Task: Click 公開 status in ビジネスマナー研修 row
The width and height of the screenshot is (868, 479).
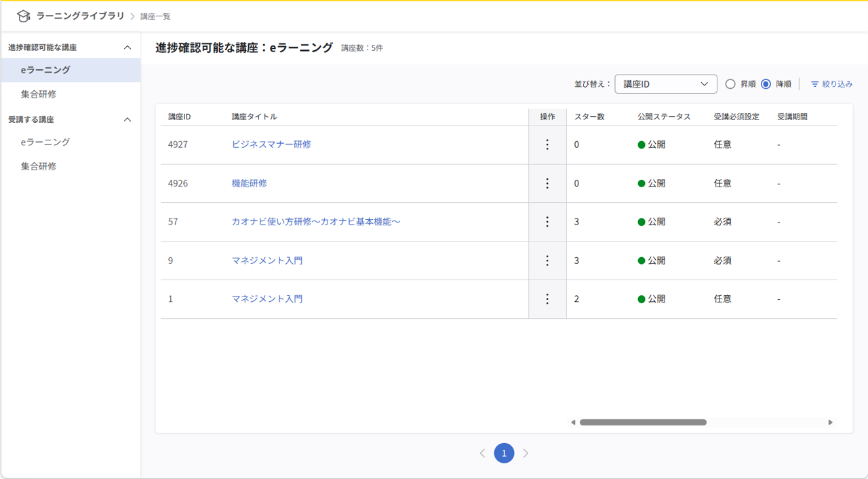Action: tap(652, 145)
